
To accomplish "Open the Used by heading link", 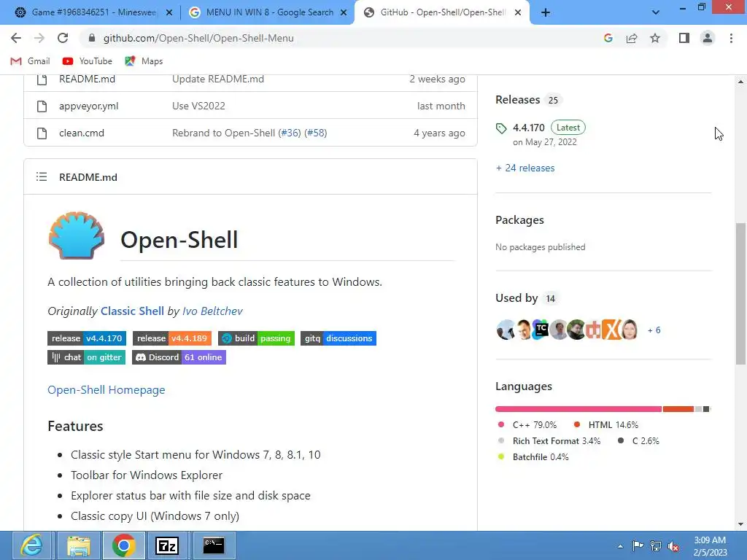I will click(x=516, y=298).
